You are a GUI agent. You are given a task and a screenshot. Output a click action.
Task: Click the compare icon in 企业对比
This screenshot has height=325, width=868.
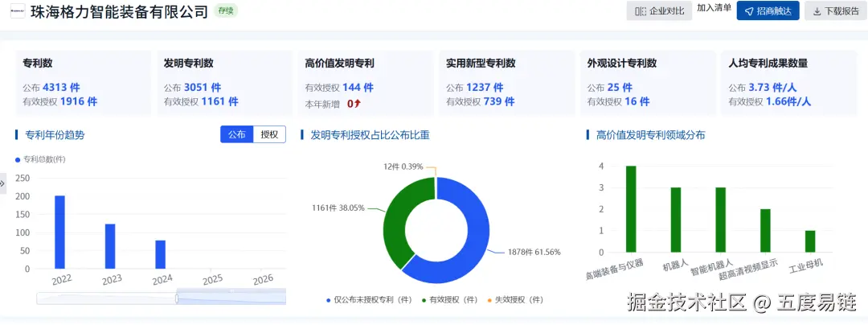(x=641, y=11)
